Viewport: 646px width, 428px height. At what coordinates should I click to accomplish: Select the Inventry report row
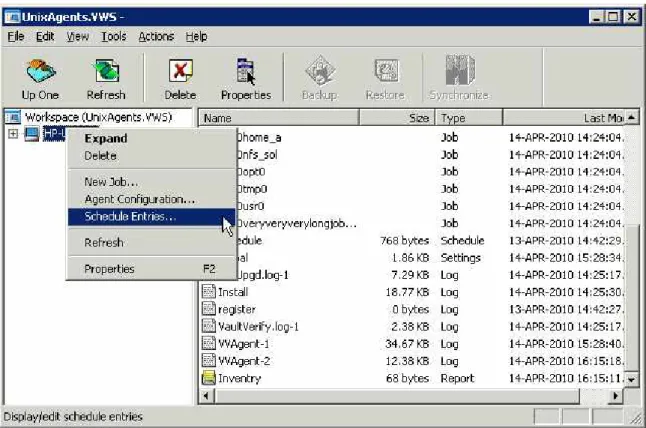click(412, 379)
